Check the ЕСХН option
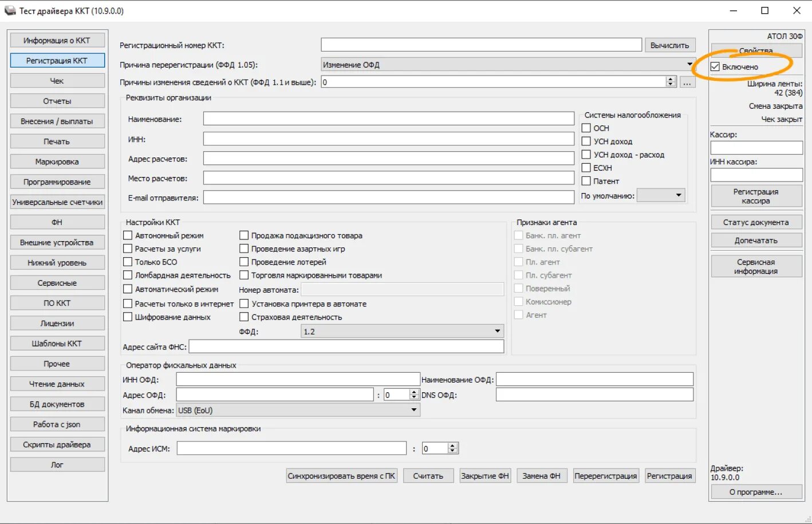The image size is (812, 524). coord(586,168)
